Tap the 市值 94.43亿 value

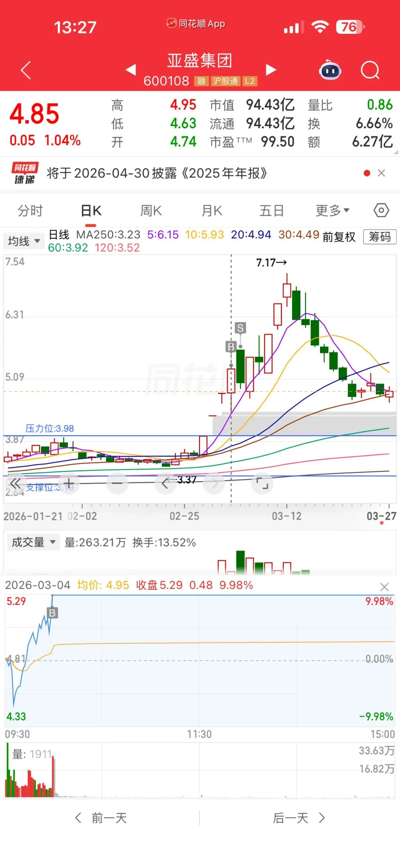point(270,105)
